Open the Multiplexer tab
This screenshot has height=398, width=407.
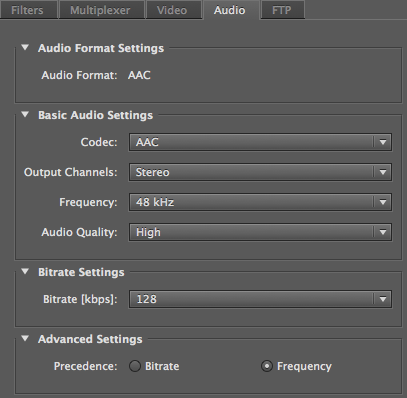[x=102, y=10]
